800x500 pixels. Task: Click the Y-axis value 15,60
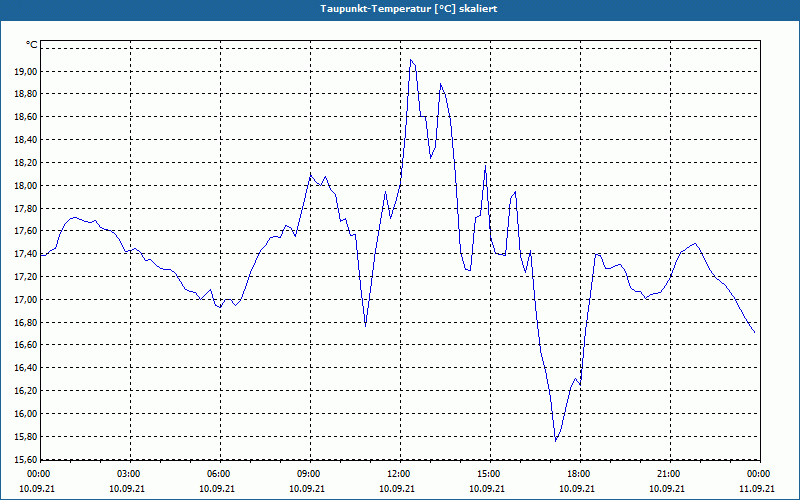tap(27, 459)
